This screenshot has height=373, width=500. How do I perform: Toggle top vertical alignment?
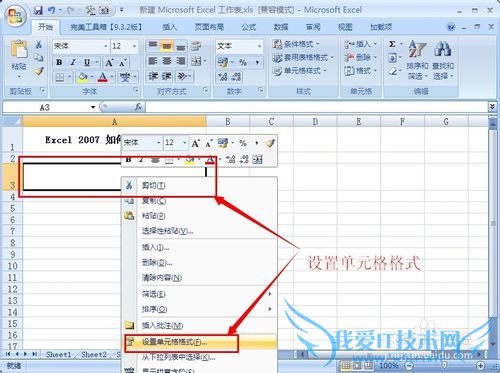click(153, 46)
